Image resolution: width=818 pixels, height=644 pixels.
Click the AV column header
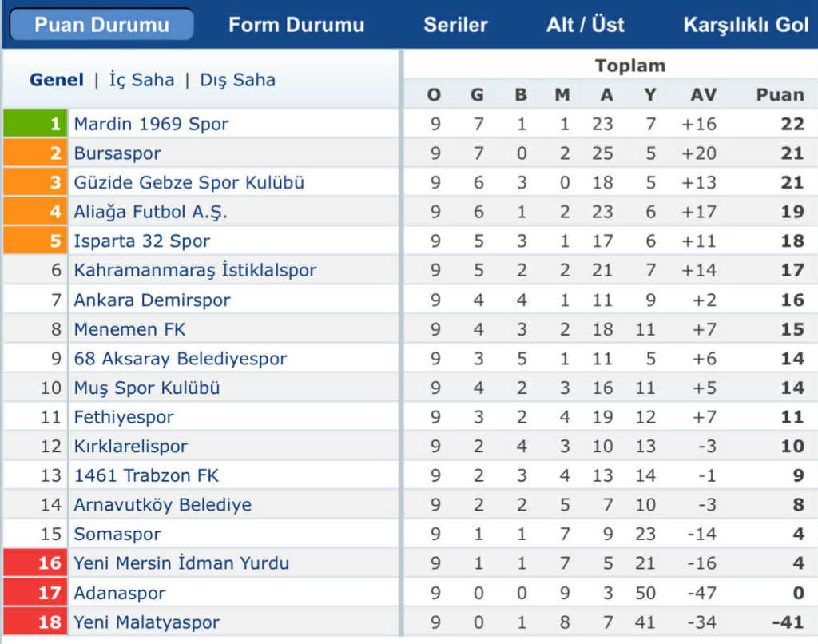(x=703, y=95)
